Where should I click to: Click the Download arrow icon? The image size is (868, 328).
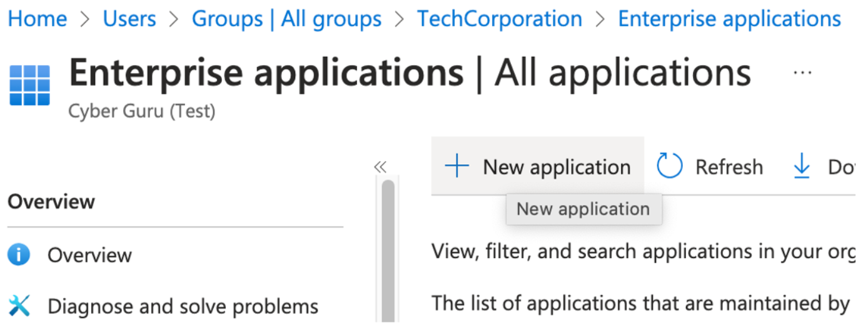click(801, 167)
